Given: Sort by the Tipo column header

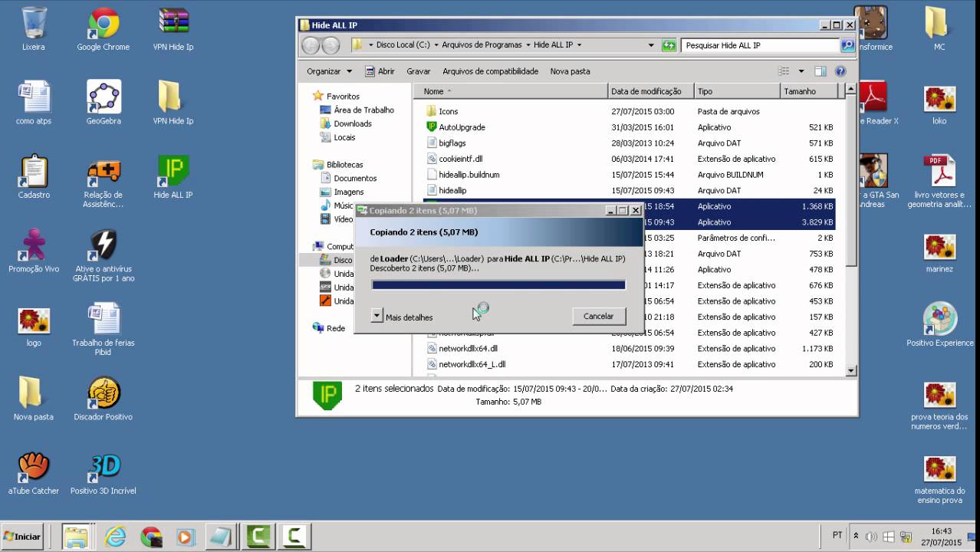Looking at the screenshot, I should point(737,91).
